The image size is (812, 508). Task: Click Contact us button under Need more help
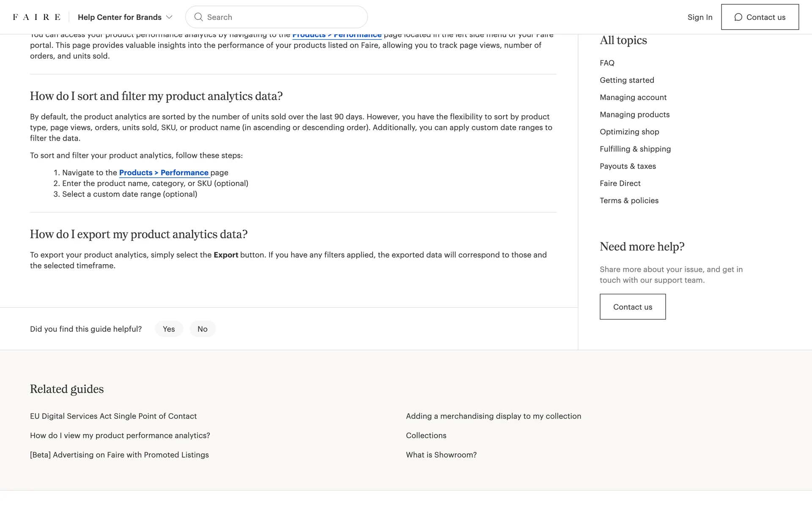click(x=632, y=307)
